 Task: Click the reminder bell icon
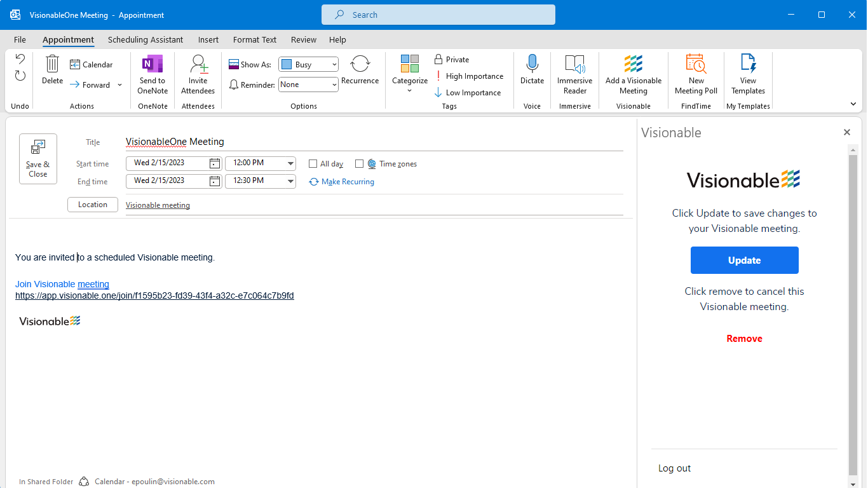point(234,85)
